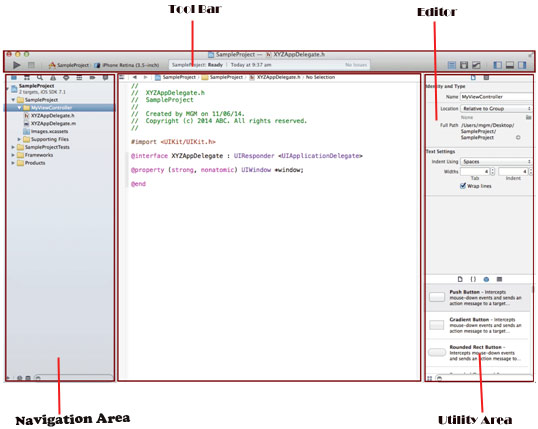Click the activity status SampleProject: Ready
Viewport: 538px width, 429px height.
pos(197,65)
